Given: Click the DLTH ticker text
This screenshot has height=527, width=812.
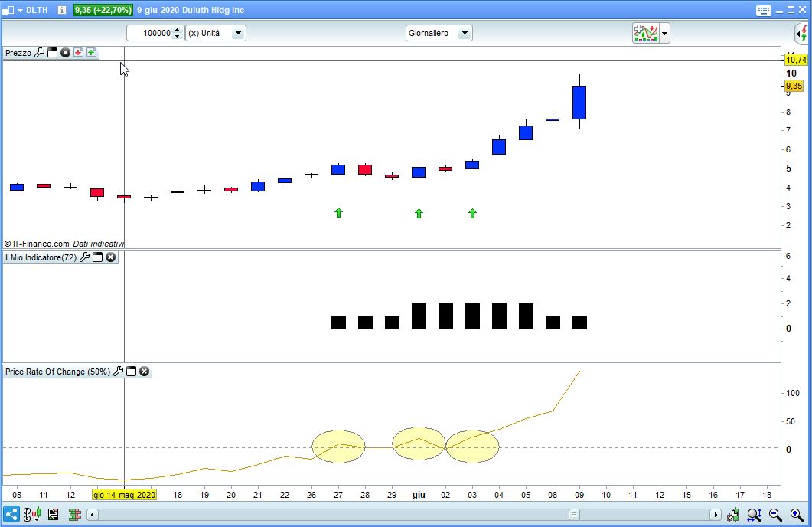Looking at the screenshot, I should point(37,10).
